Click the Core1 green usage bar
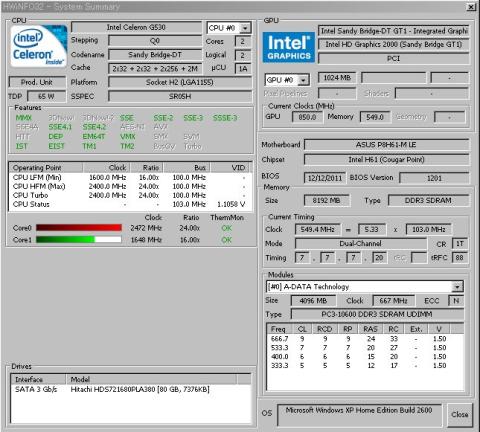The height and width of the screenshot is (432, 480). tap(79, 240)
